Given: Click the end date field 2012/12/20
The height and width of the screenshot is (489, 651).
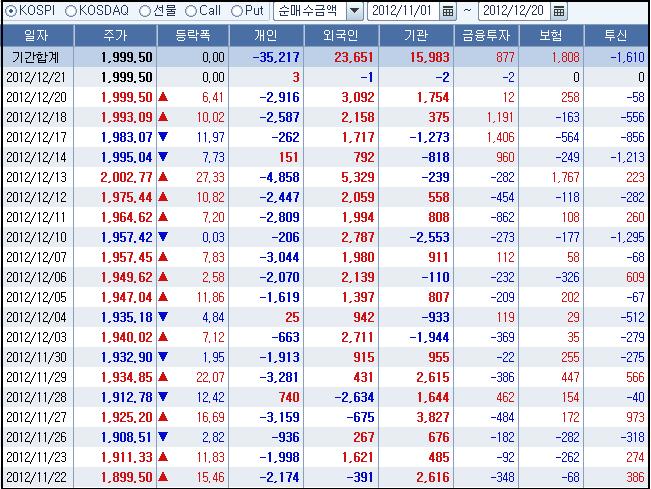Looking at the screenshot, I should tap(514, 11).
